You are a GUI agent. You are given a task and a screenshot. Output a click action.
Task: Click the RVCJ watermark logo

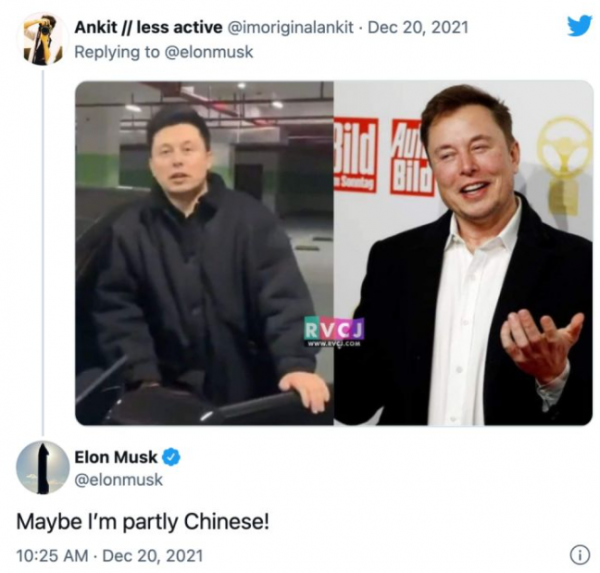pyautogui.click(x=334, y=330)
